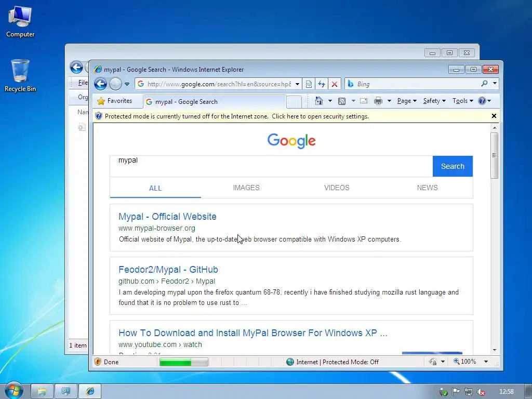Open Action Center flag tray icon
The image size is (532, 399).
pos(456,392)
